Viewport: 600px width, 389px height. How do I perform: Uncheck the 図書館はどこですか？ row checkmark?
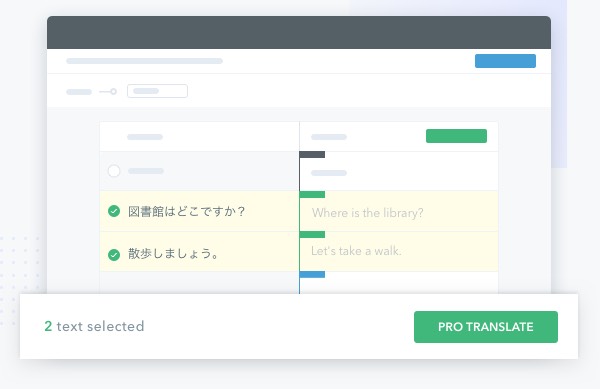[x=114, y=211]
